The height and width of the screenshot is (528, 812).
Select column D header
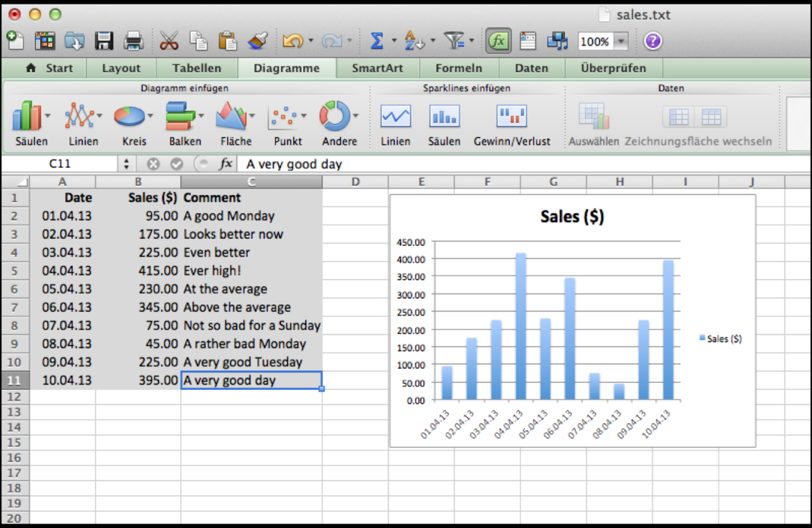coord(355,182)
